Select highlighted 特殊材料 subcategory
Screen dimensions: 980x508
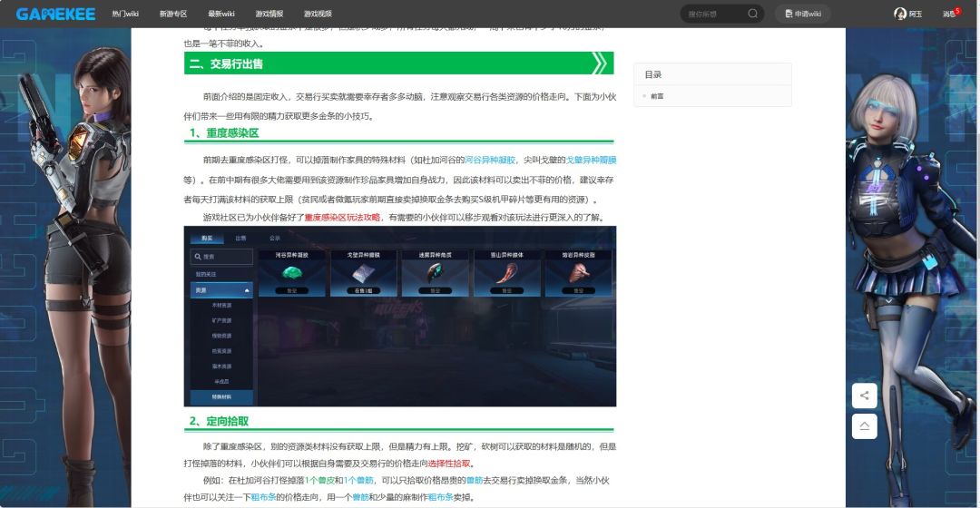click(x=222, y=396)
